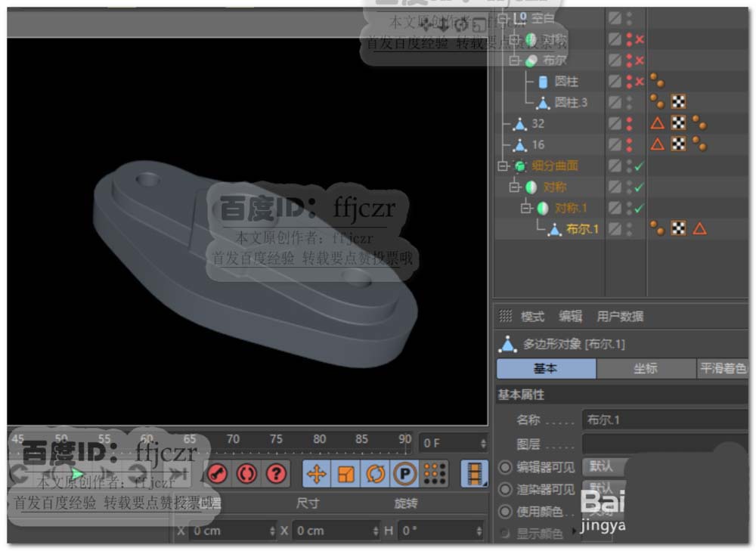
Task: Click the position X 0 cm stepper arrows
Action: [272, 531]
